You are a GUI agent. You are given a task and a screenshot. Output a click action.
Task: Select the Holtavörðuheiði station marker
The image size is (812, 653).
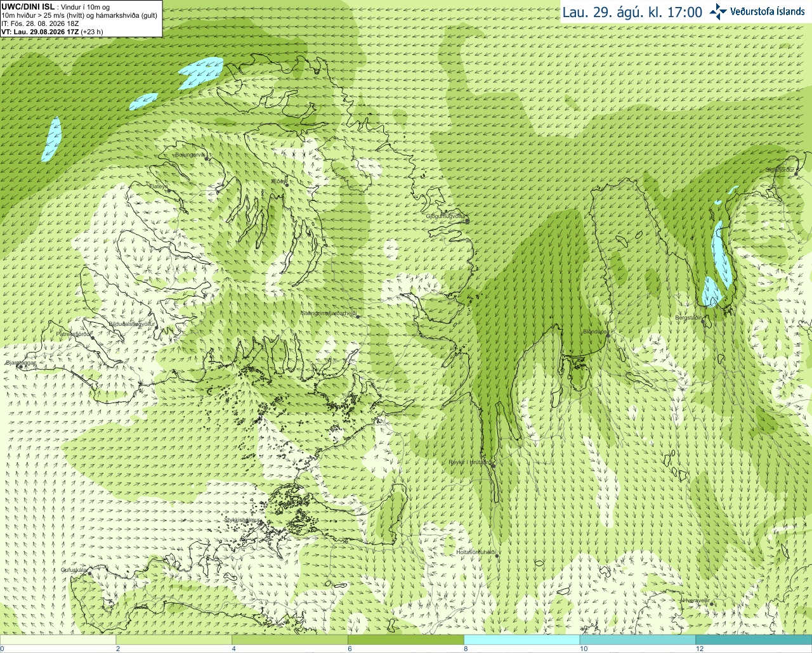pos(497,555)
